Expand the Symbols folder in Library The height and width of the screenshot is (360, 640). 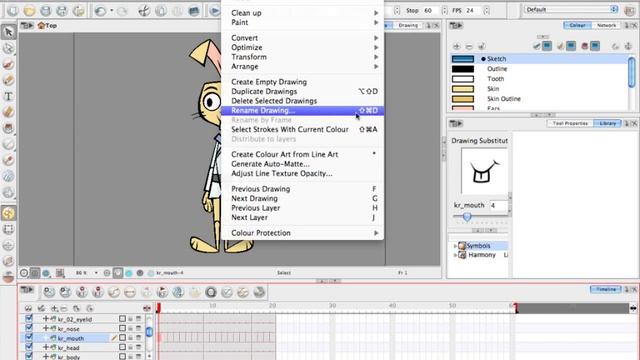(x=455, y=246)
